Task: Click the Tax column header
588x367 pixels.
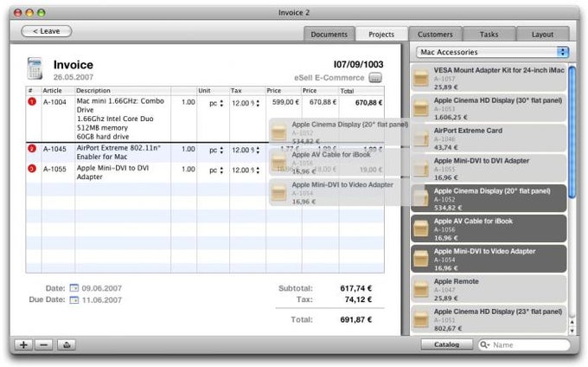Action: click(236, 90)
